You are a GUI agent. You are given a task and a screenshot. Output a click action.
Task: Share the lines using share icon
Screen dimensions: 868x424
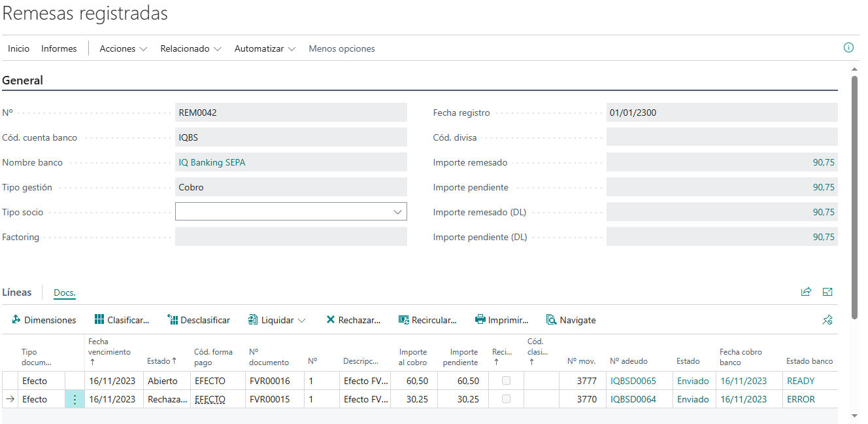806,292
